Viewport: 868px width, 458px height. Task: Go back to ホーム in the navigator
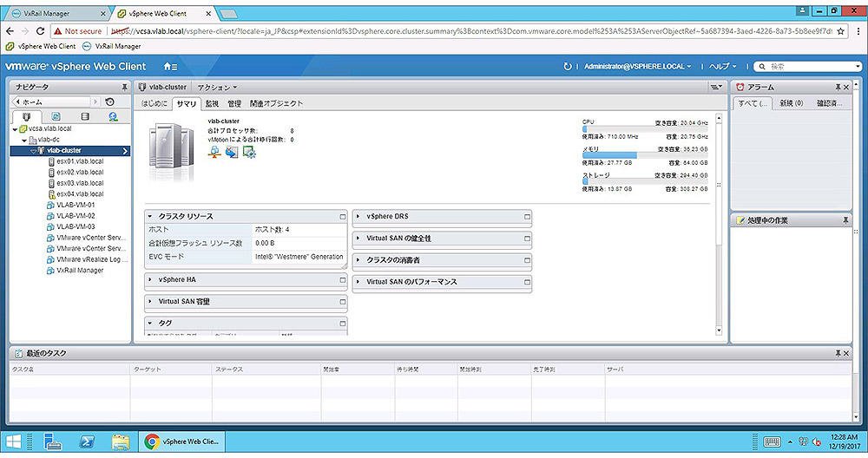pos(51,101)
